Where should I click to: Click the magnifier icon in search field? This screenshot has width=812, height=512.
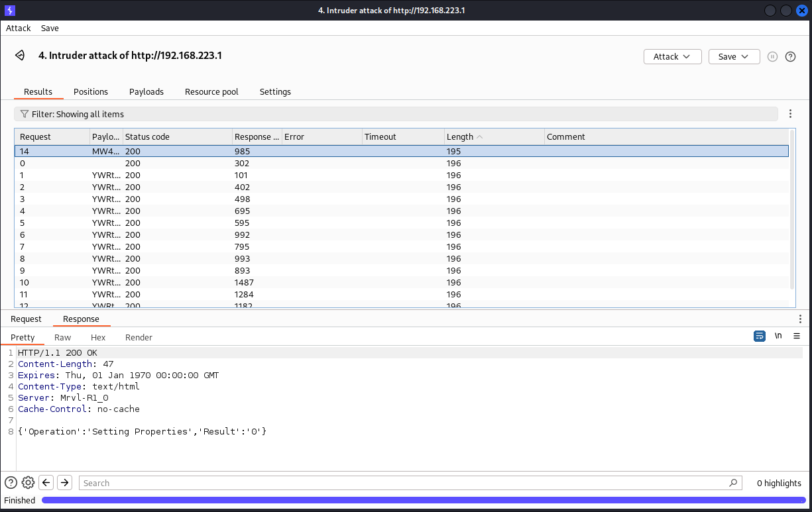pyautogui.click(x=732, y=483)
